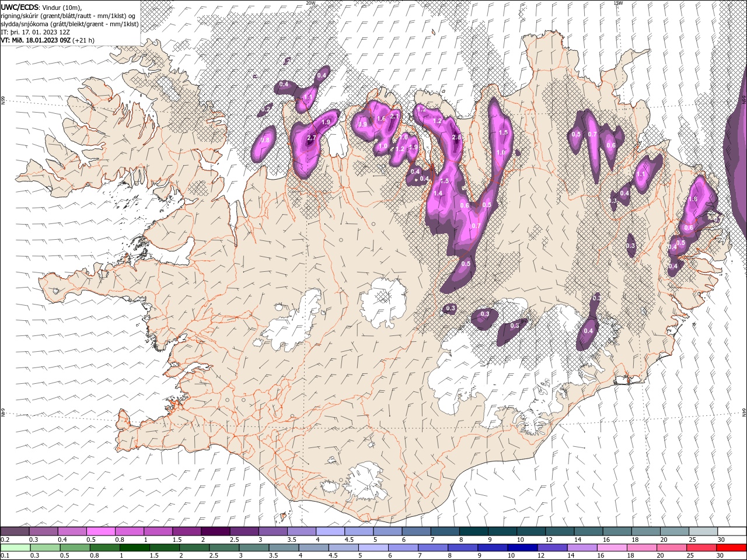
Task: Click the darkest green lower-row swatch labeled 1
Action: 134,548
